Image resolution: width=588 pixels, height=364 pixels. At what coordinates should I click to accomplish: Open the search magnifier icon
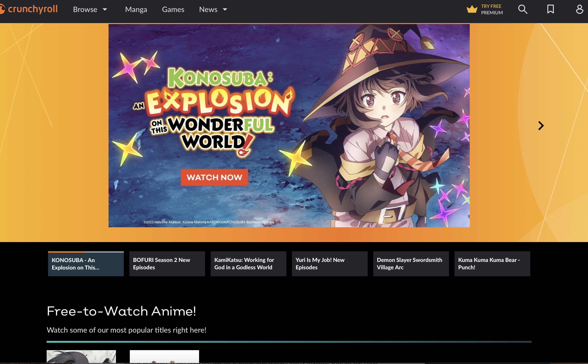tap(523, 9)
